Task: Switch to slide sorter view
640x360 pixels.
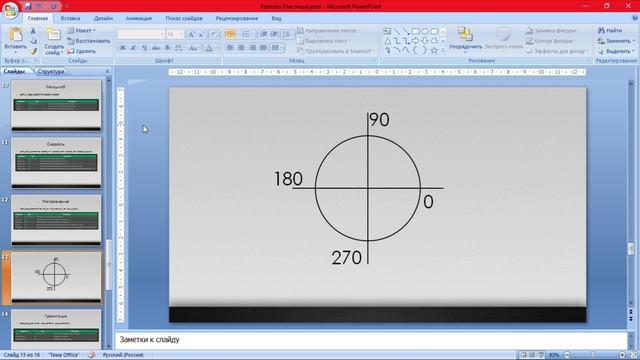Action: pyautogui.click(x=532, y=355)
